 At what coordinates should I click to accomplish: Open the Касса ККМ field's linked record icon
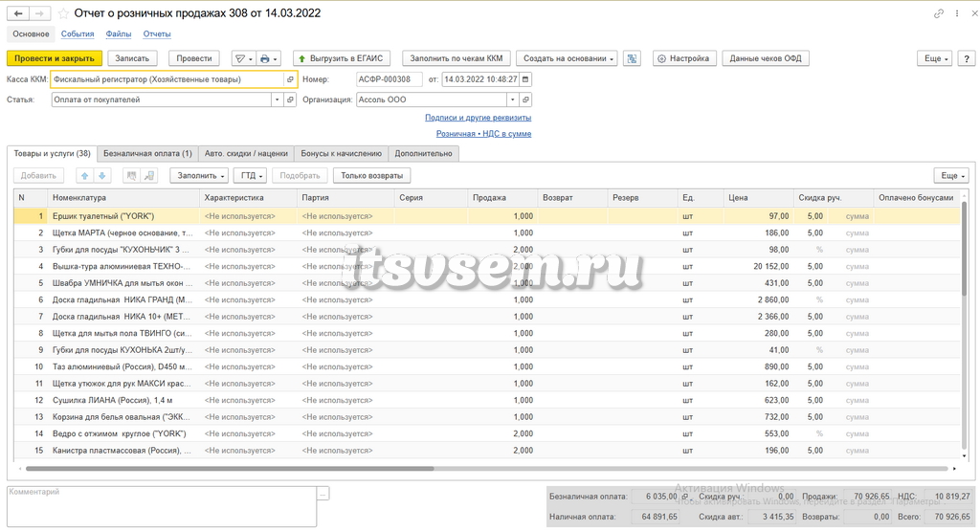[290, 79]
